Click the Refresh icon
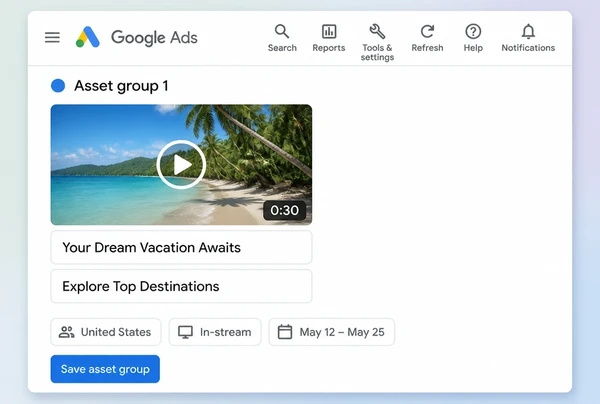This screenshot has height=404, width=600. tap(427, 38)
